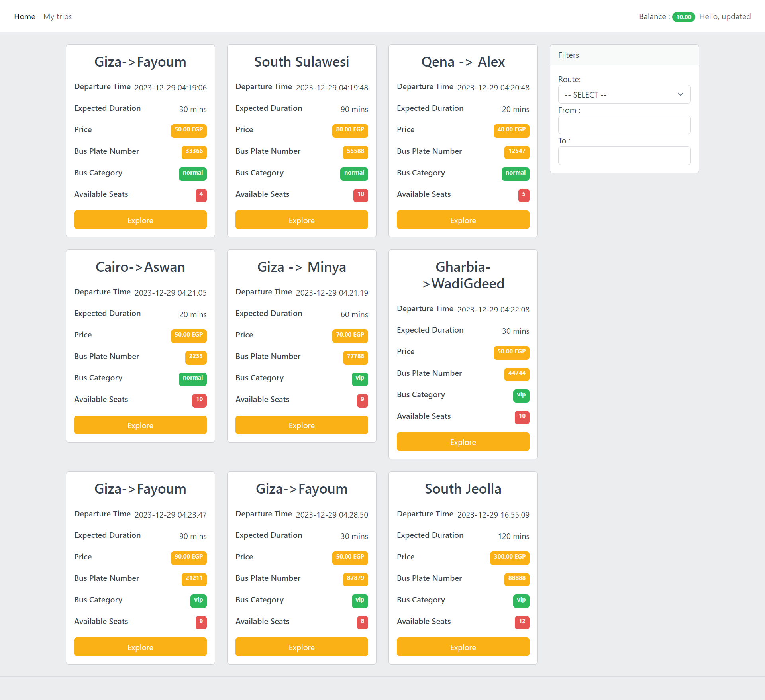Explore the Cairo->Aswan trip
Viewport: 765px width, 700px height.
coord(140,425)
